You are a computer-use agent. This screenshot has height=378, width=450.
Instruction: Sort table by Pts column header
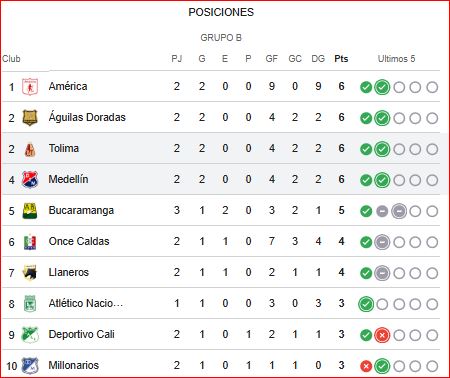(341, 59)
